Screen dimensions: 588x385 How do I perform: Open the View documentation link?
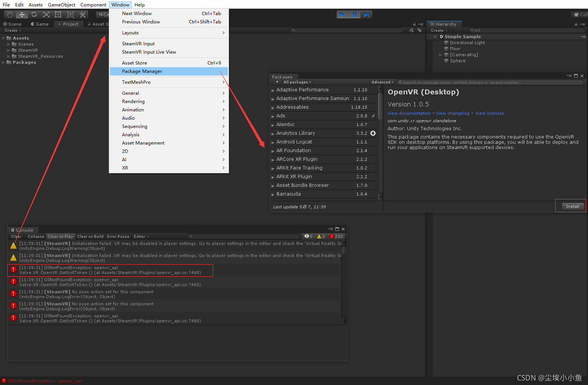pyautogui.click(x=409, y=113)
